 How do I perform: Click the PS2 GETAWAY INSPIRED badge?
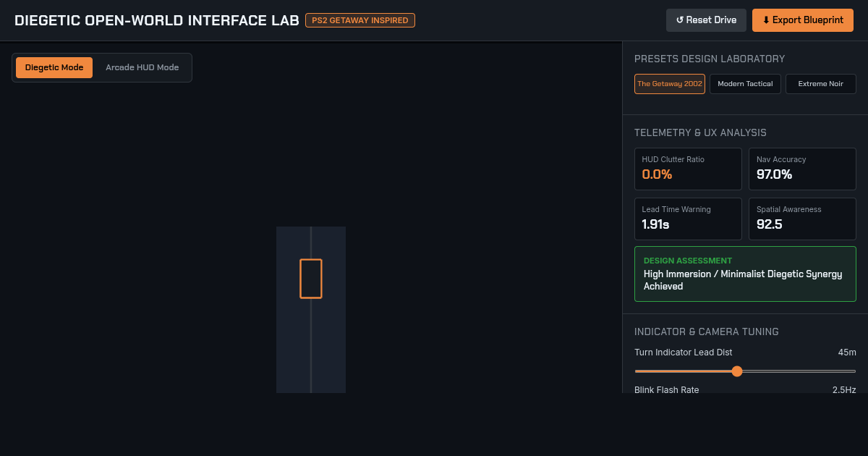pyautogui.click(x=360, y=20)
